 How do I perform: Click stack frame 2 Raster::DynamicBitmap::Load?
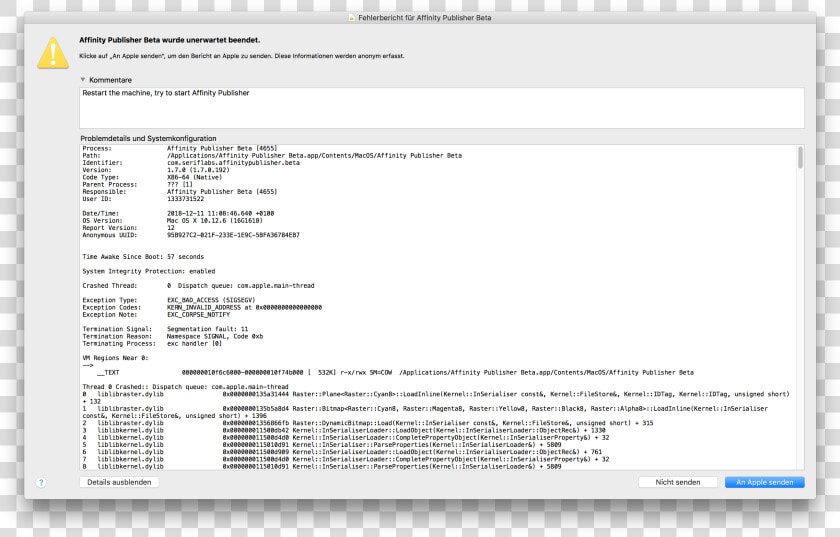tap(368, 423)
